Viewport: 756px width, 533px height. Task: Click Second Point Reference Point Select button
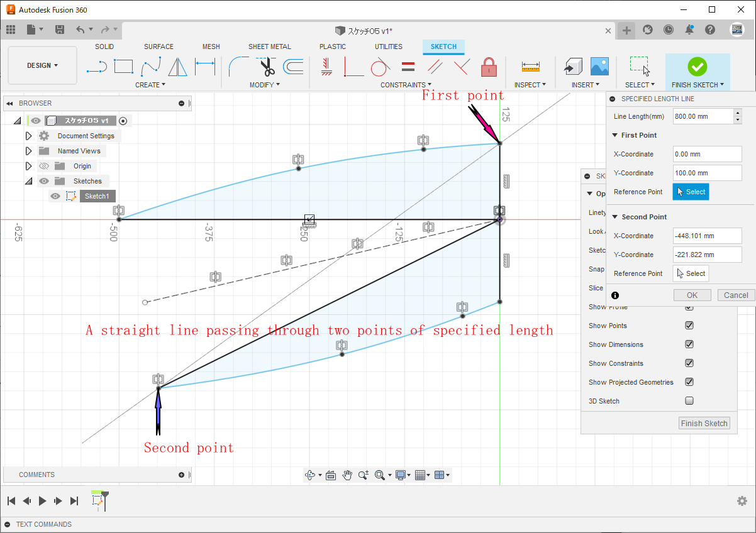point(691,273)
